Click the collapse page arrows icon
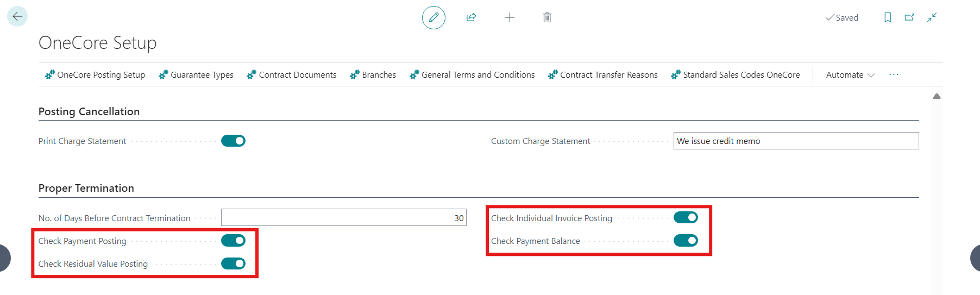Viewport: 980px width, 295px height. (932, 17)
